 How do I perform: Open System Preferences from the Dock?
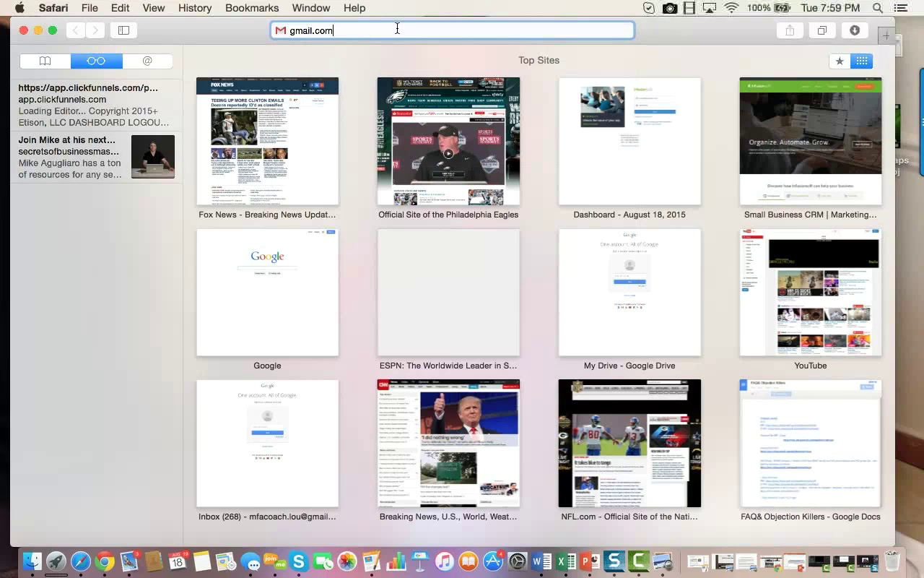518,561
